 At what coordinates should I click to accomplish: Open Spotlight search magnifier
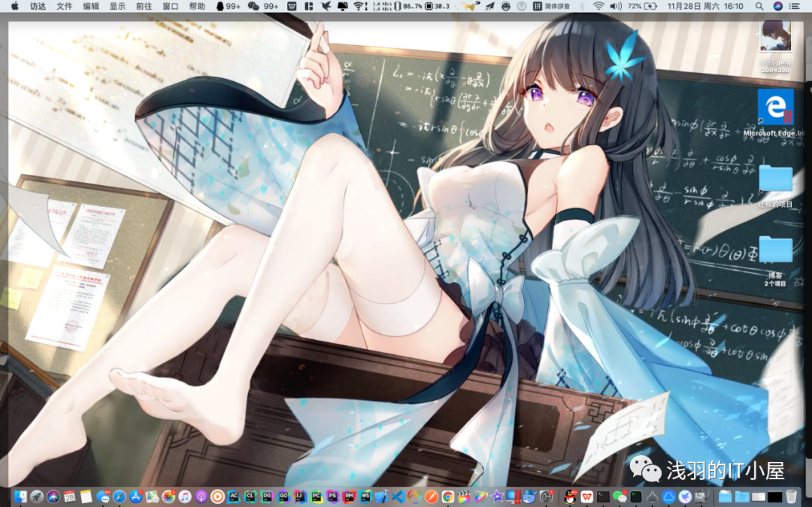pyautogui.click(x=759, y=6)
